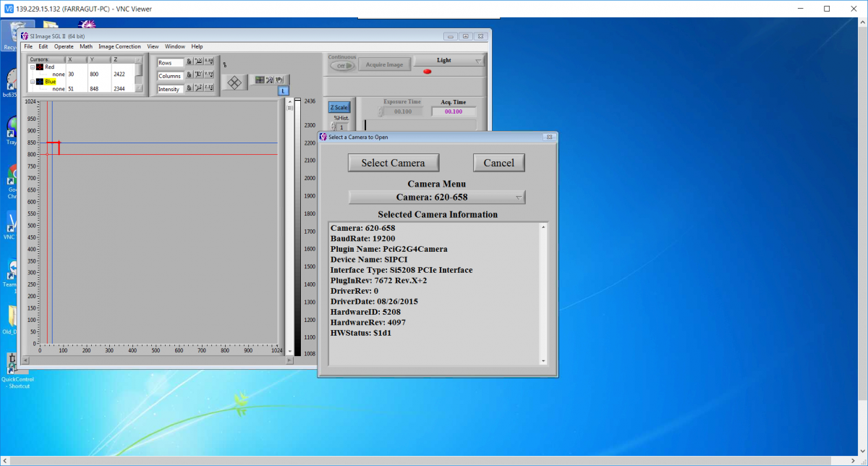Viewport: 868px width, 466px height.
Task: Select the Red cursor row label
Action: 49,67
